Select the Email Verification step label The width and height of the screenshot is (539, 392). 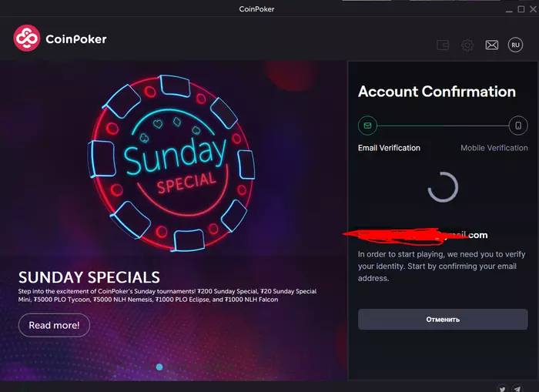tap(389, 148)
